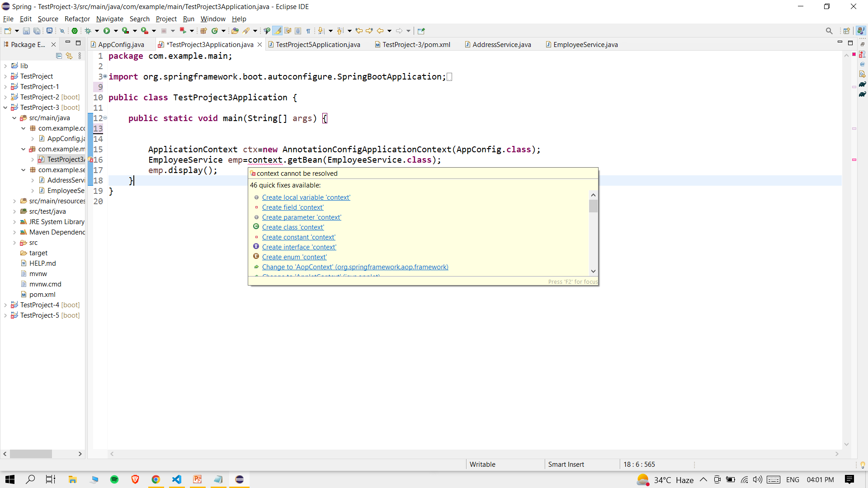The height and width of the screenshot is (488, 868).
Task: Toggle Word Wrap toolbar icon
Action: click(x=288, y=31)
